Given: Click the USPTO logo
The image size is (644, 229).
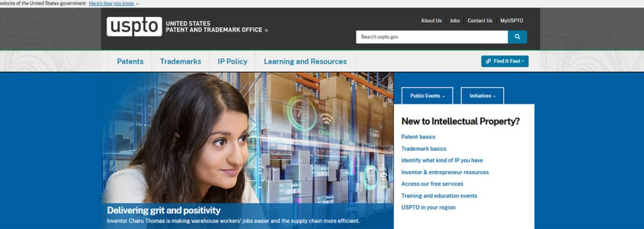Looking at the screenshot, I should 135,26.
